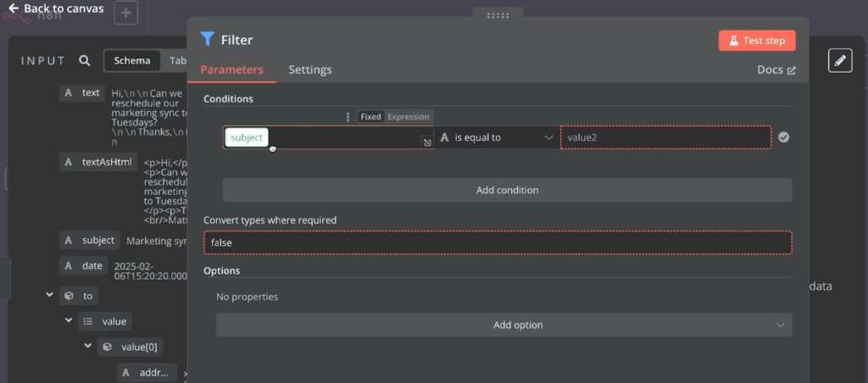
Task: Open the three-dot menu above the condition
Action: point(348,117)
